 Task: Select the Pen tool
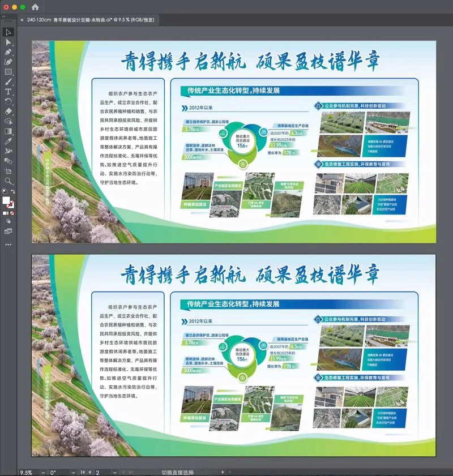point(8,52)
